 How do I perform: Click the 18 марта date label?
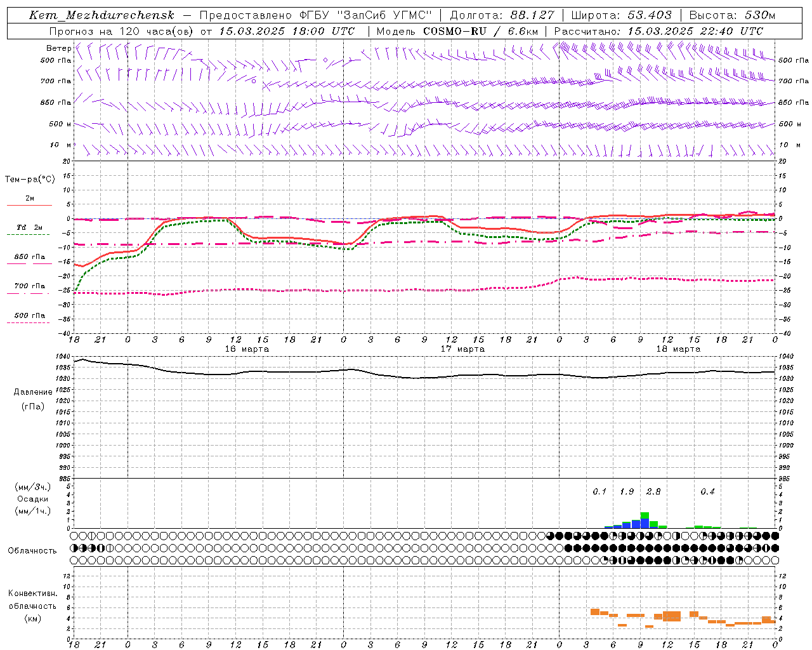[x=678, y=348]
